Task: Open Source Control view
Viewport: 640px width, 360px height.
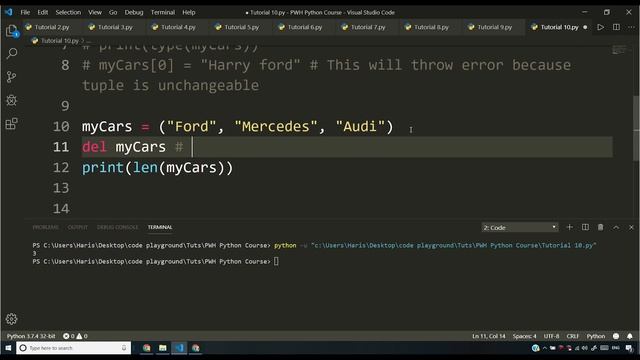Action: 11,77
